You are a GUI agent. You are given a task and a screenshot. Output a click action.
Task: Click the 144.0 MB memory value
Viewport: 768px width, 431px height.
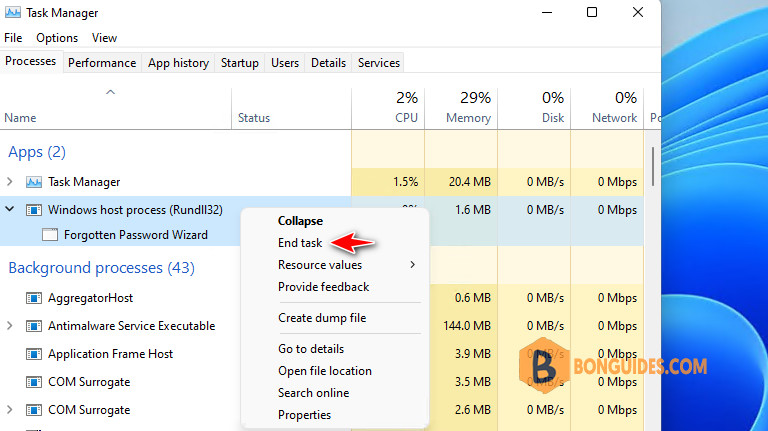467,326
